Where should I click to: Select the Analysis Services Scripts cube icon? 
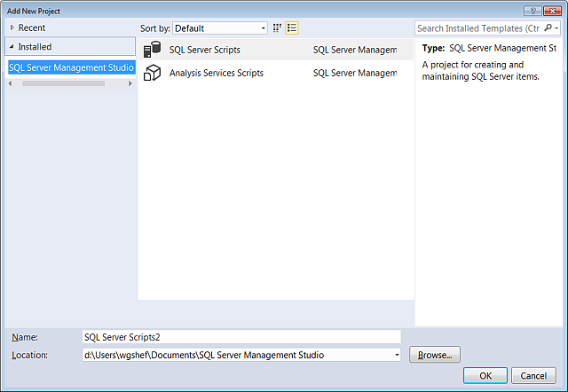coord(152,73)
